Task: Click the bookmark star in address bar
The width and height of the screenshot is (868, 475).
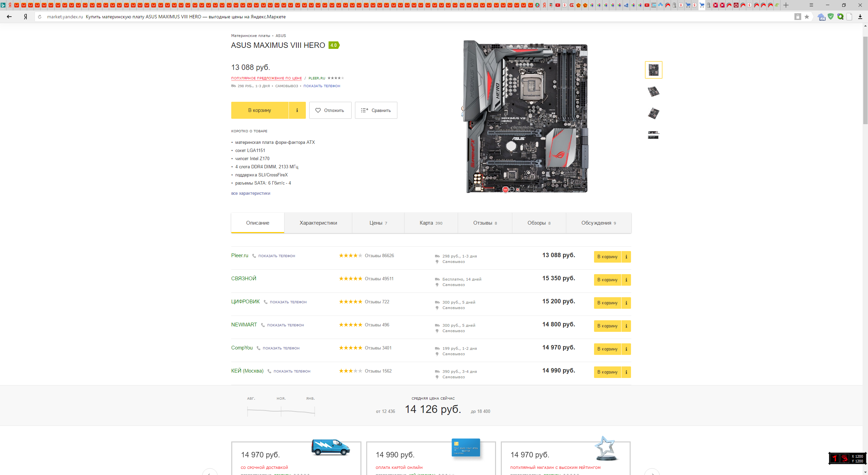Action: pos(807,17)
